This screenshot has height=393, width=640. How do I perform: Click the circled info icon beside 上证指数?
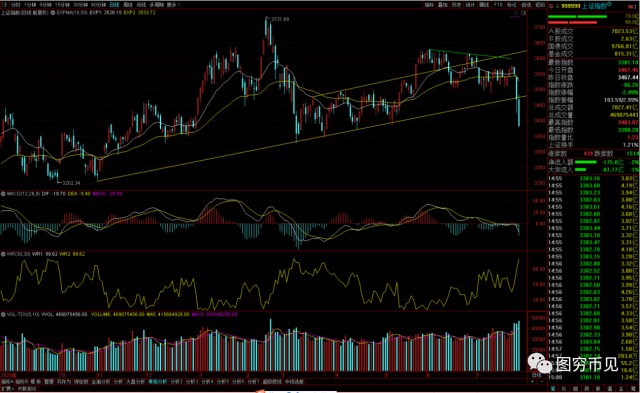pos(610,4)
